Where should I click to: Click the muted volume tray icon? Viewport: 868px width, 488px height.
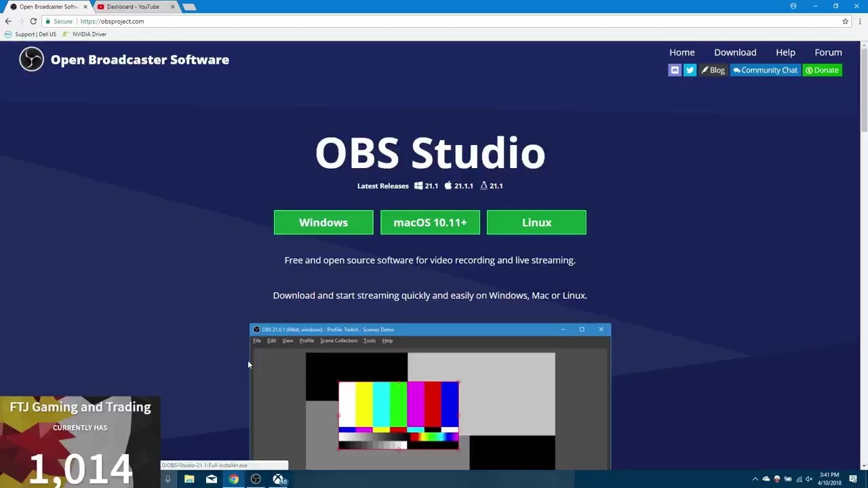[x=809, y=479]
